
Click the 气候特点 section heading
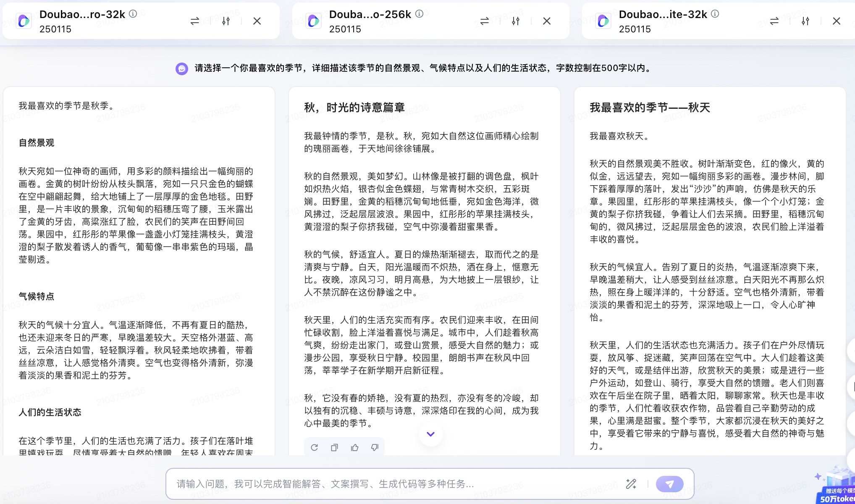click(x=37, y=297)
